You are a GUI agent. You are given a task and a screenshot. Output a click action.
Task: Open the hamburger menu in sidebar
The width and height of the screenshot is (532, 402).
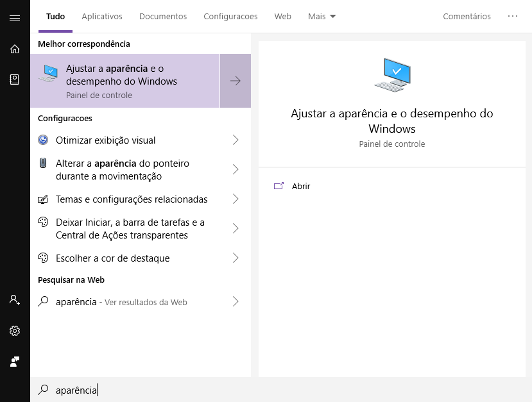15,18
